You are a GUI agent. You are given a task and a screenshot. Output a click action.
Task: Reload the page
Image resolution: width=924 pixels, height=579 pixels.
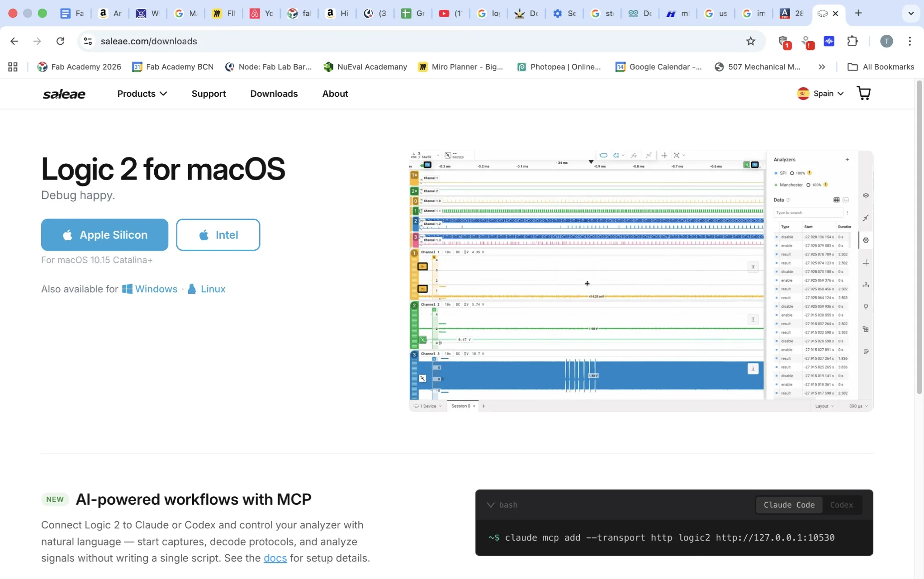coord(60,41)
